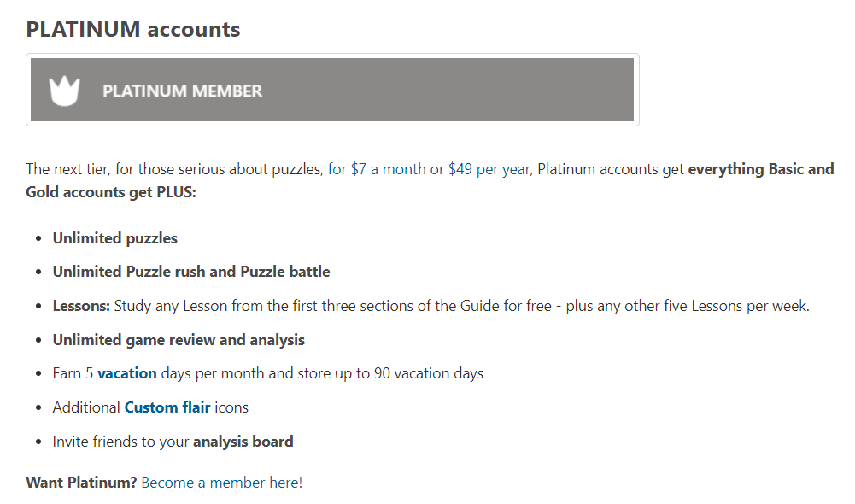The width and height of the screenshot is (855, 504).
Task: Click Unlimited Puzzle rush and Puzzle battle
Action: click(x=191, y=272)
